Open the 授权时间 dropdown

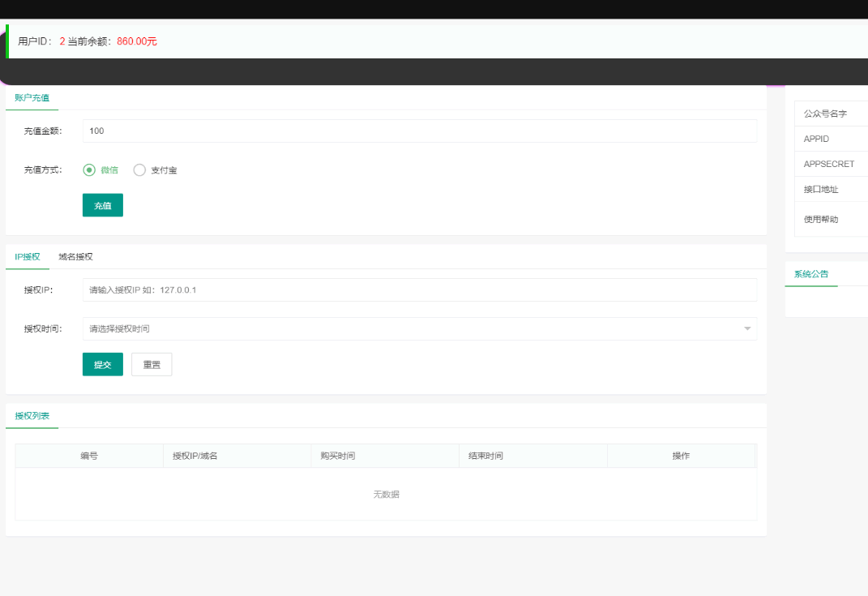[419, 328]
